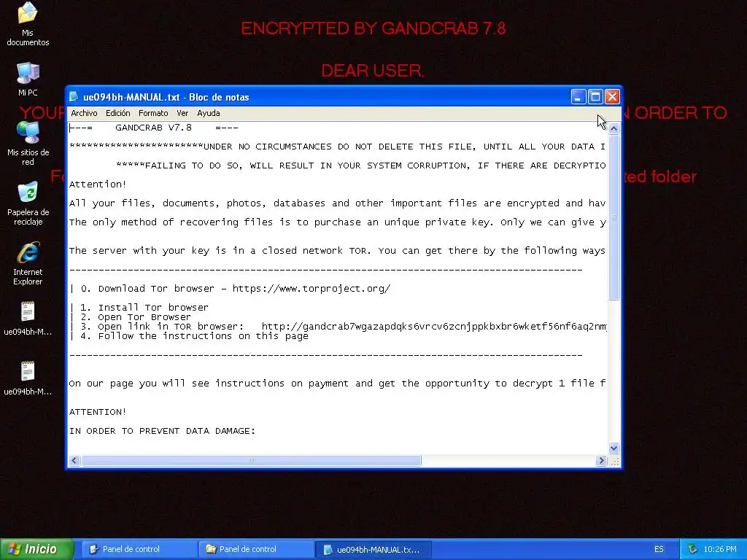Click the 10:26 PM clock

click(x=720, y=549)
